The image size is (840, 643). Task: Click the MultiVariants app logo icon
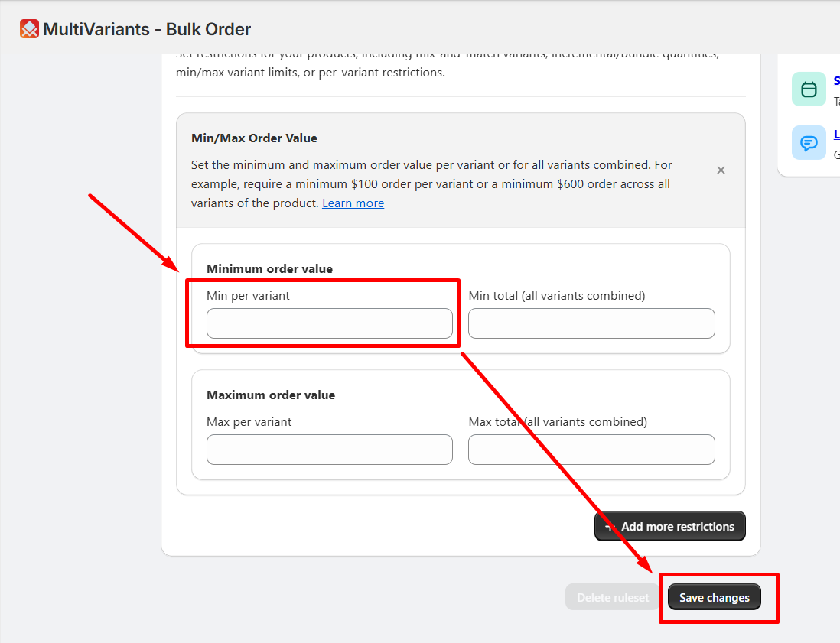(30, 29)
